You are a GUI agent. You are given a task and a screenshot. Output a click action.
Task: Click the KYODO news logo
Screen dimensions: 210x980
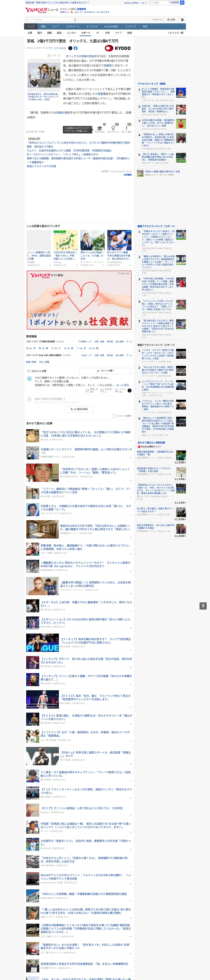coord(118,48)
